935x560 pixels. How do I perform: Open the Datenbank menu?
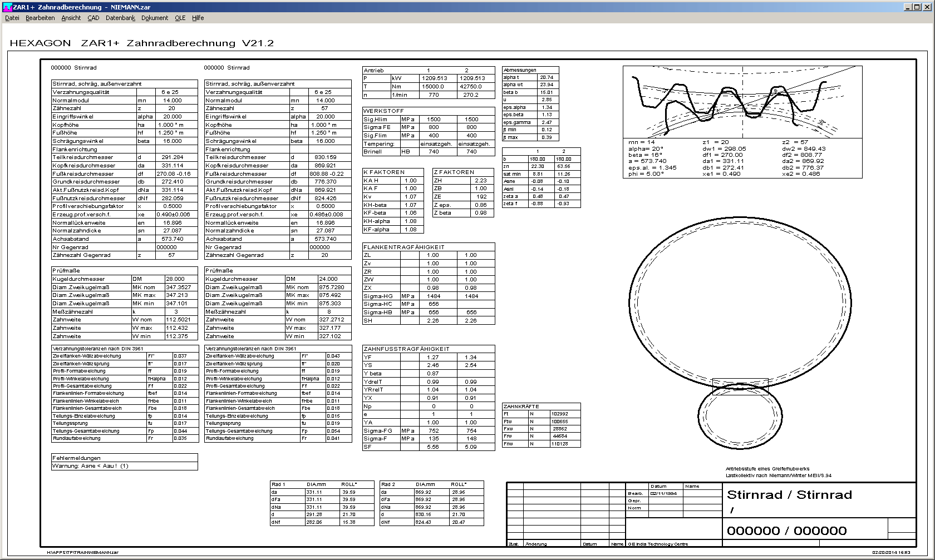tap(120, 18)
